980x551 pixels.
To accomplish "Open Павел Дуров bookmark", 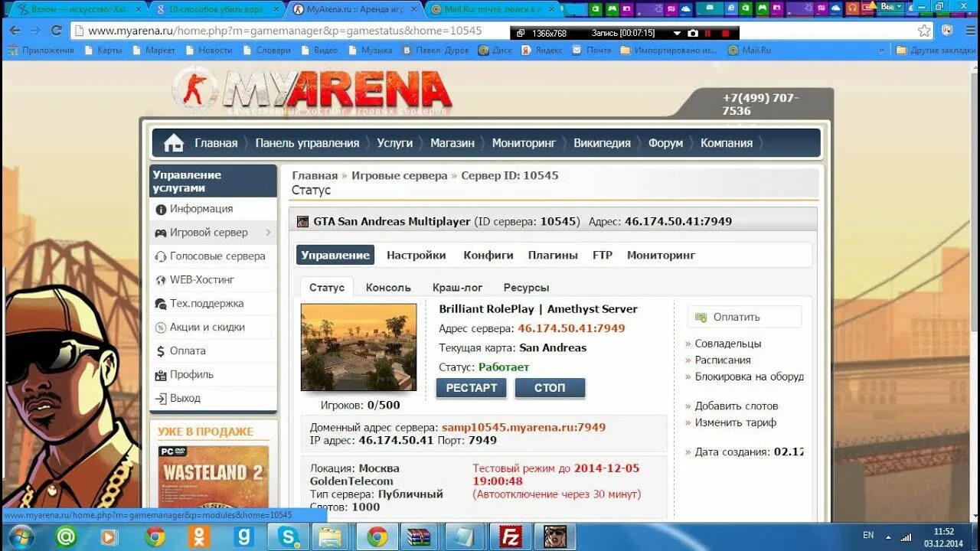I will (x=436, y=50).
